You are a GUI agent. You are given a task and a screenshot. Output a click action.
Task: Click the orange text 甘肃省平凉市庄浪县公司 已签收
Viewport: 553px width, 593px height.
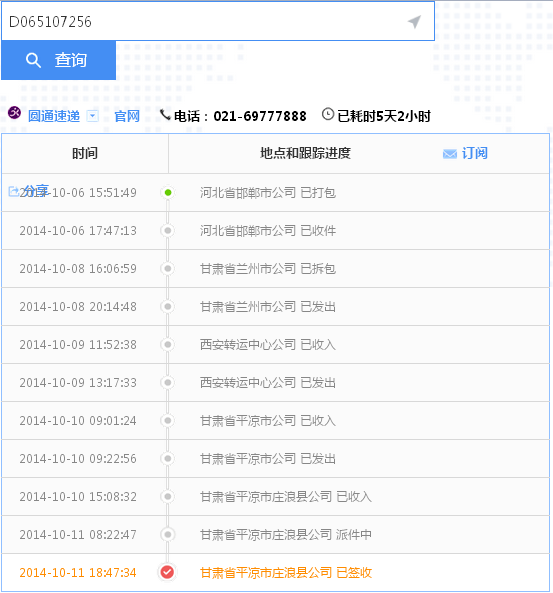pos(286,573)
